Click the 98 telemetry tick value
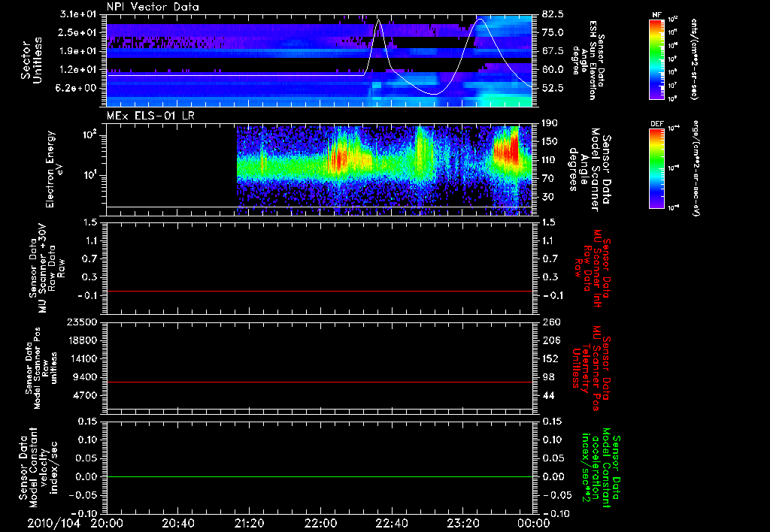770x532 pixels. point(548,377)
